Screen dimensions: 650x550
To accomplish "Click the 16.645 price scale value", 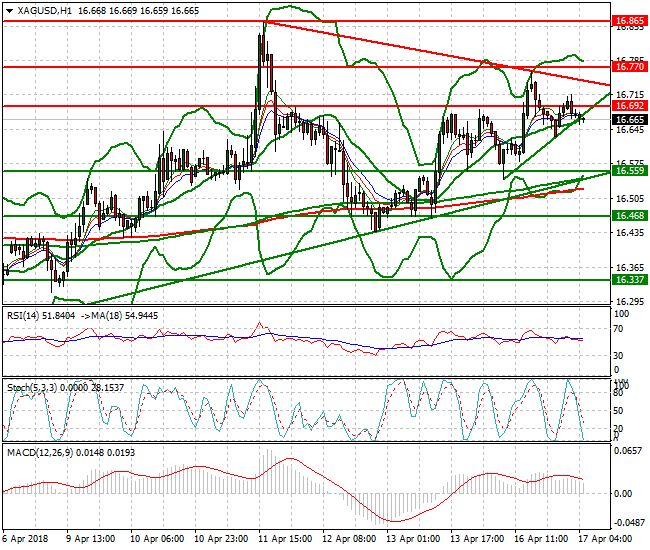I will tap(631, 130).
